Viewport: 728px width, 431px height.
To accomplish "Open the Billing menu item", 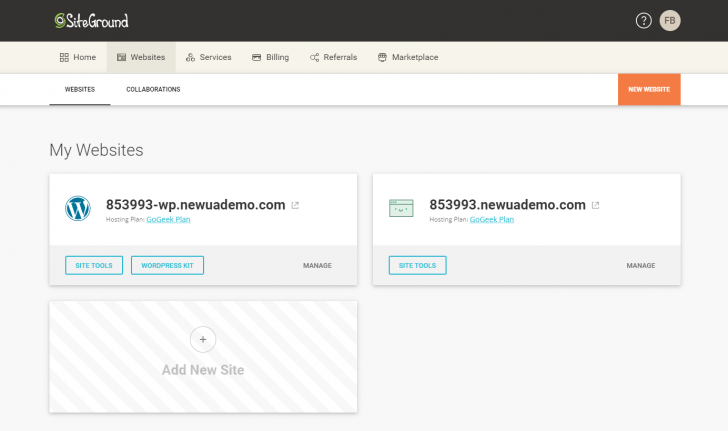I will (270, 57).
